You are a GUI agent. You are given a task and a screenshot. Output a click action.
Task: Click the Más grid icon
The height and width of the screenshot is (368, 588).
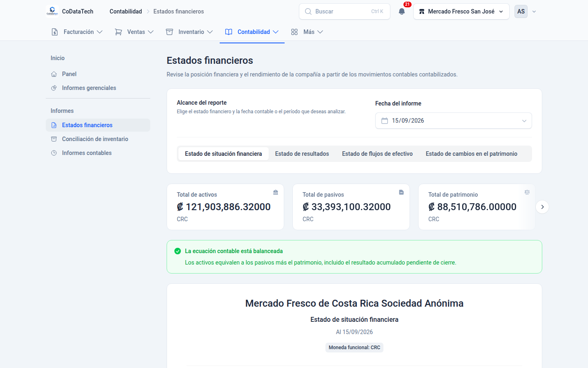[x=294, y=32]
